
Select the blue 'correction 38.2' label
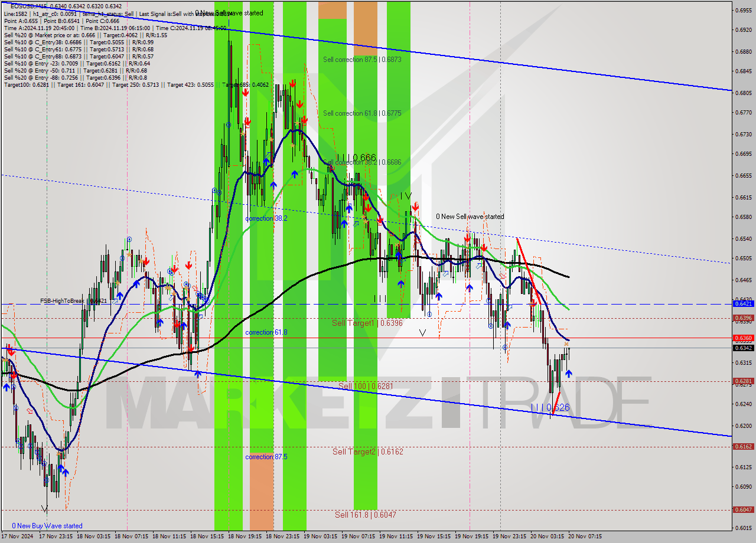[x=266, y=218]
